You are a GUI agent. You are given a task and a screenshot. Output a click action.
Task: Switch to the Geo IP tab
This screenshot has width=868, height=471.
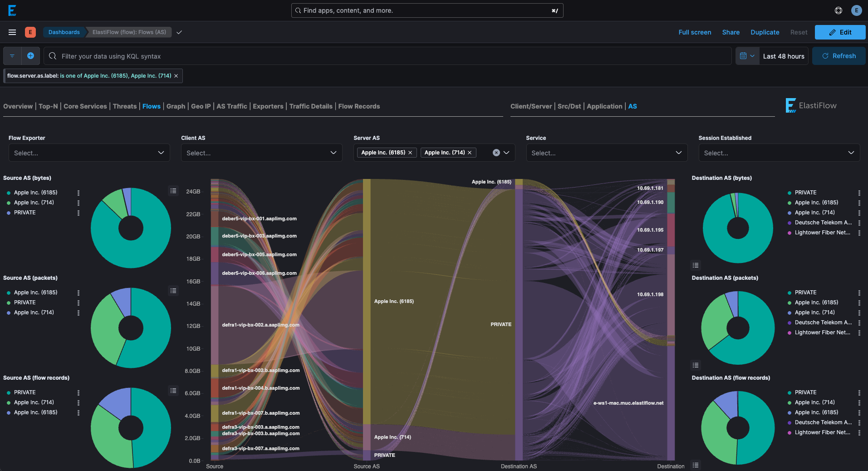point(201,106)
